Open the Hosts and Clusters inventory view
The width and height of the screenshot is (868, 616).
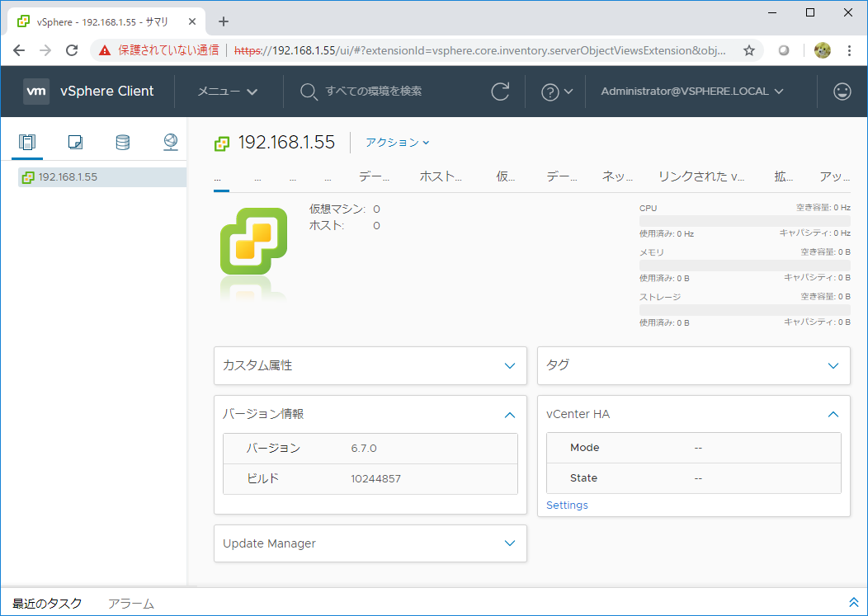27,142
